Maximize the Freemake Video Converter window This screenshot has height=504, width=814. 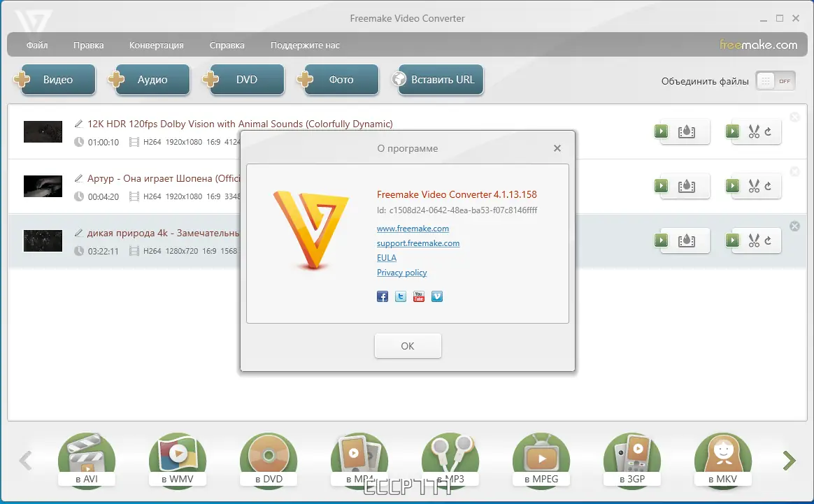point(779,18)
